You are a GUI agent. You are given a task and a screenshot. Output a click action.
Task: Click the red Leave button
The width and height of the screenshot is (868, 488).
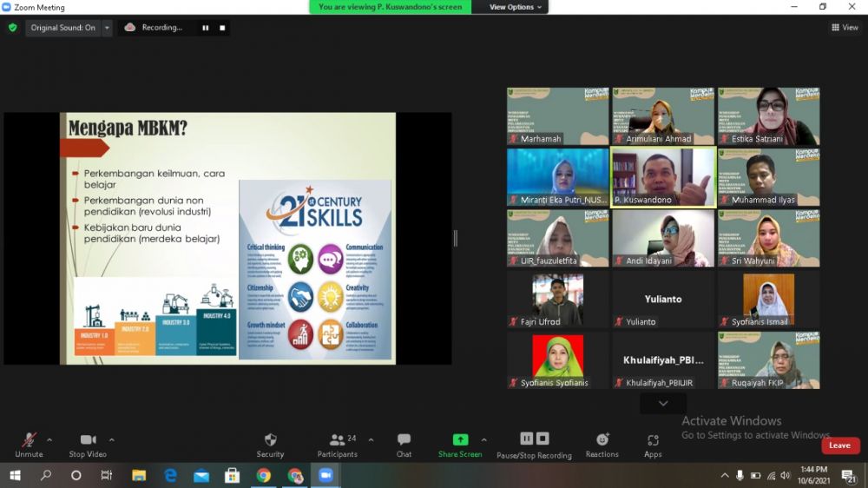click(x=839, y=445)
